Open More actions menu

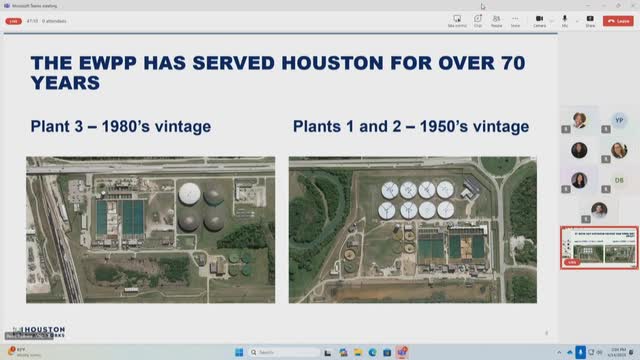(515, 21)
